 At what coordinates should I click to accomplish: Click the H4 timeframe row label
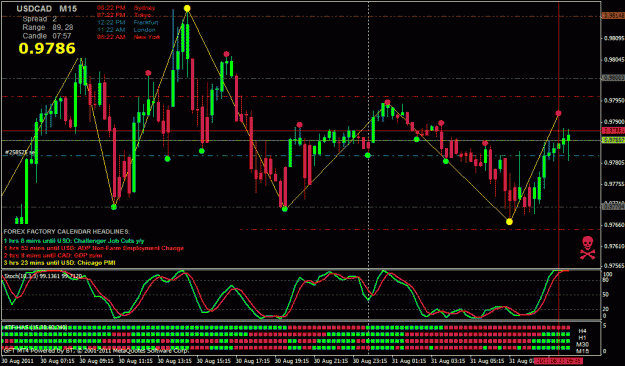pyautogui.click(x=582, y=331)
